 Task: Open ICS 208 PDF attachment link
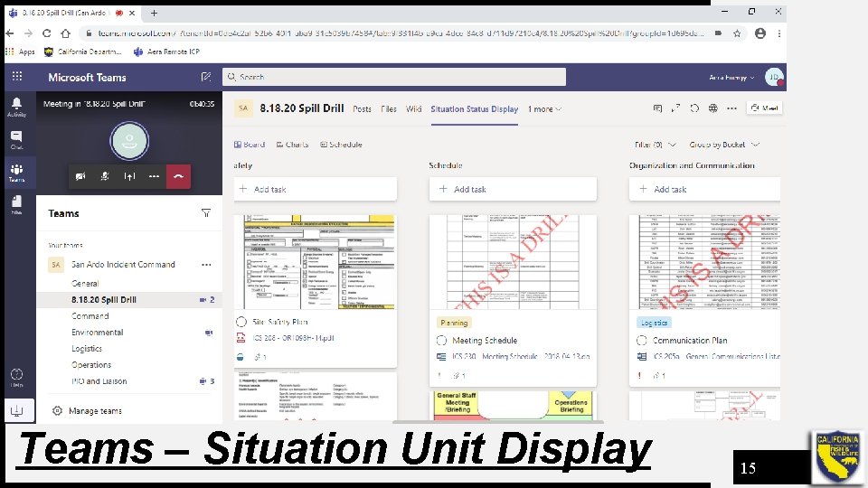(293, 338)
